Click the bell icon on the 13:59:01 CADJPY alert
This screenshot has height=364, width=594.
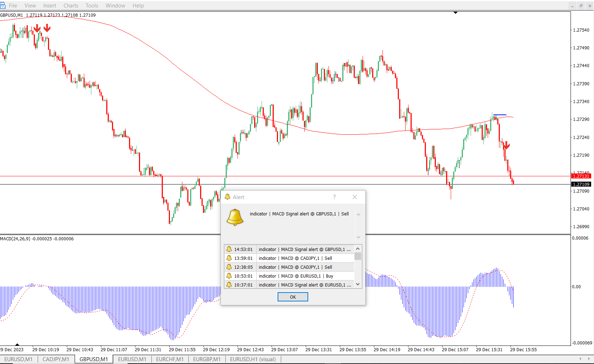click(x=229, y=258)
